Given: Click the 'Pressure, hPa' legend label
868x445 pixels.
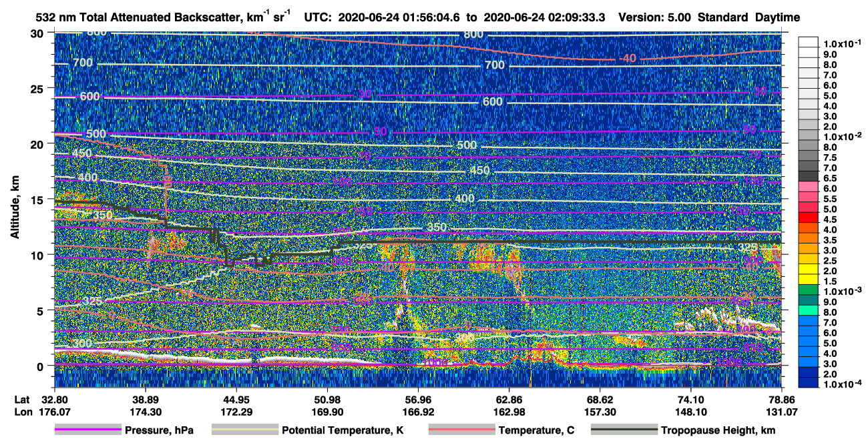Looking at the screenshot, I should (159, 430).
